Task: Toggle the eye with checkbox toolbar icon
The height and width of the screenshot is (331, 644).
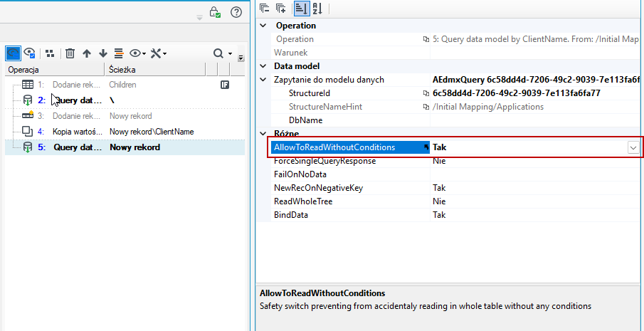Action: click(x=29, y=53)
